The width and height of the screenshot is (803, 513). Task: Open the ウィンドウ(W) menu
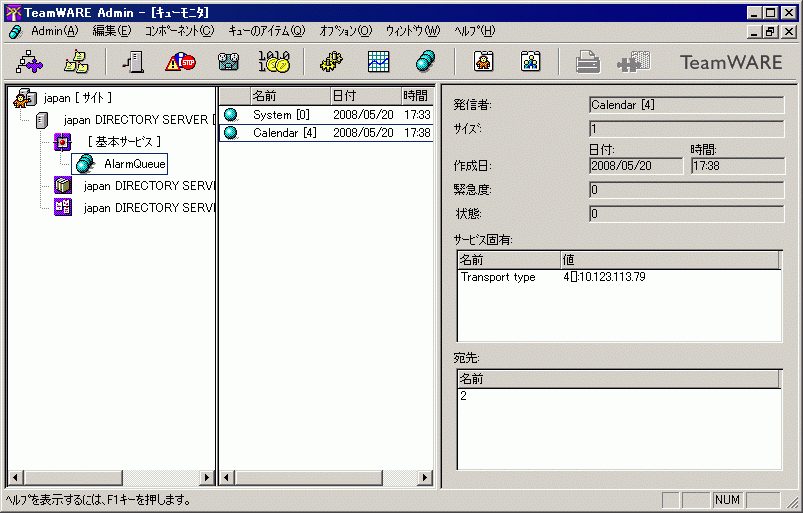413,31
